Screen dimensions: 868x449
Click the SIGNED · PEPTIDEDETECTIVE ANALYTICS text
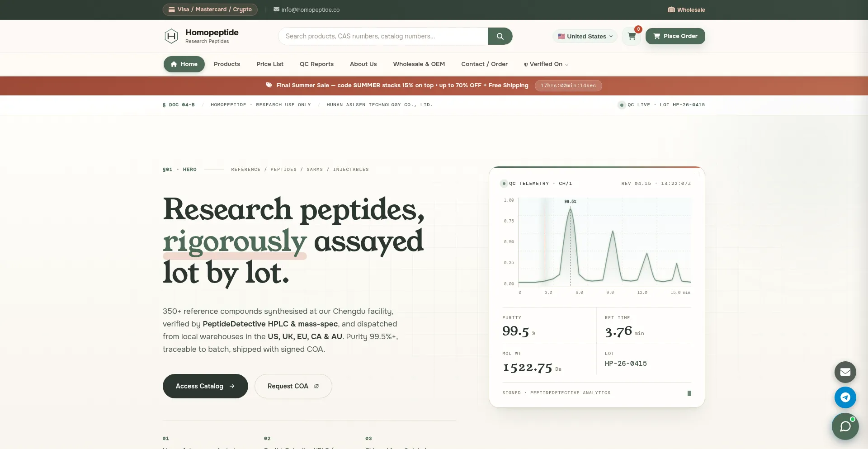(x=557, y=393)
